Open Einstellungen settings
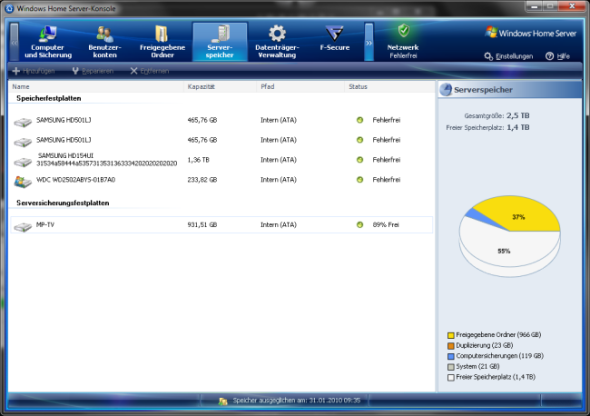 (x=509, y=56)
